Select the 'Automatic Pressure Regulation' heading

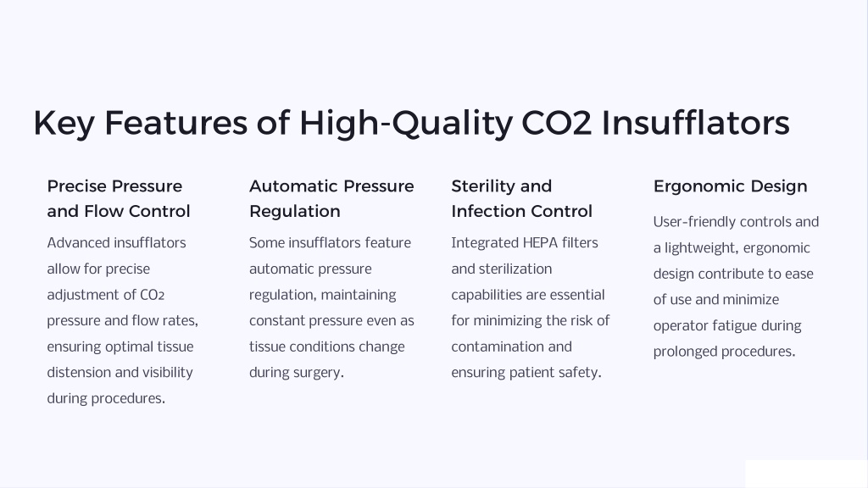(331, 198)
